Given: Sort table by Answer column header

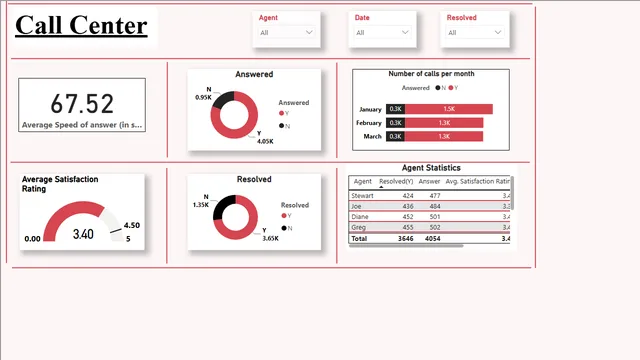Looking at the screenshot, I should pyautogui.click(x=429, y=181).
